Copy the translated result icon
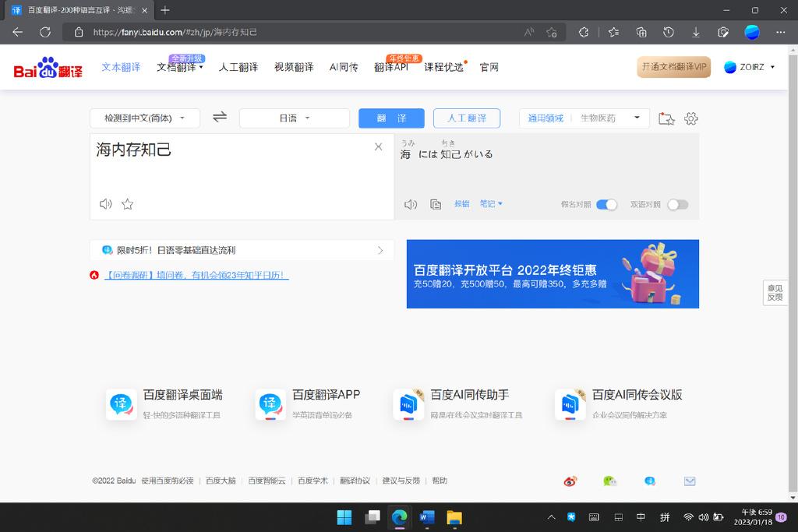Image resolution: width=798 pixels, height=532 pixels. click(x=436, y=204)
